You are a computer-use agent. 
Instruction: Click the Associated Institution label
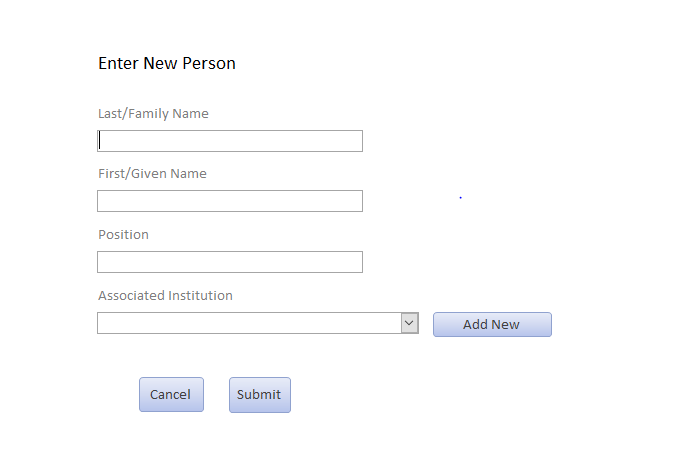coord(165,296)
